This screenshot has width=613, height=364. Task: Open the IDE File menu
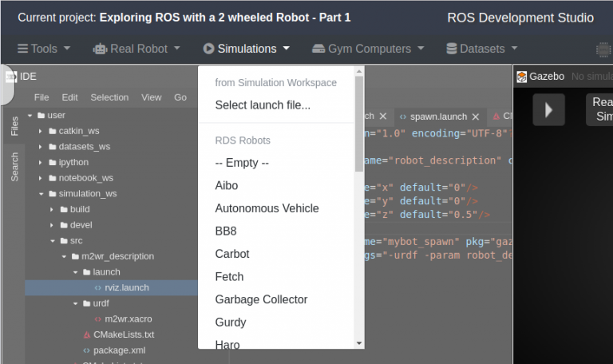pos(42,97)
